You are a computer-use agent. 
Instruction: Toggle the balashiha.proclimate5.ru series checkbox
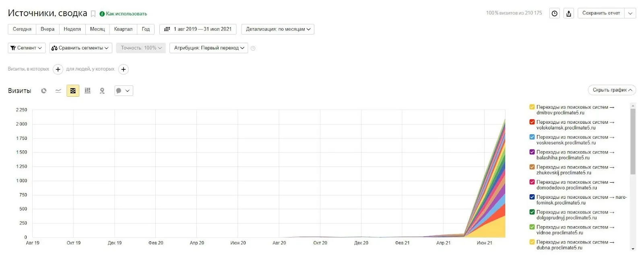pyautogui.click(x=532, y=152)
